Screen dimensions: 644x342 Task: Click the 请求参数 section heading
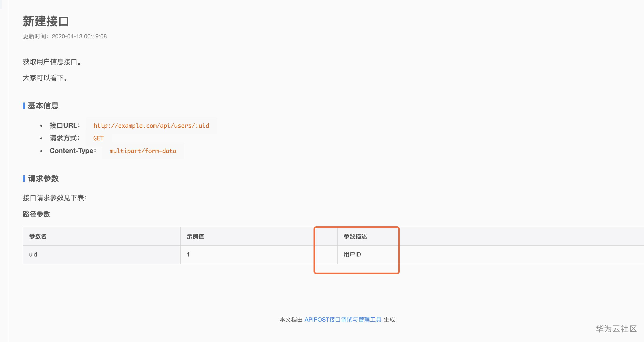[x=43, y=178]
